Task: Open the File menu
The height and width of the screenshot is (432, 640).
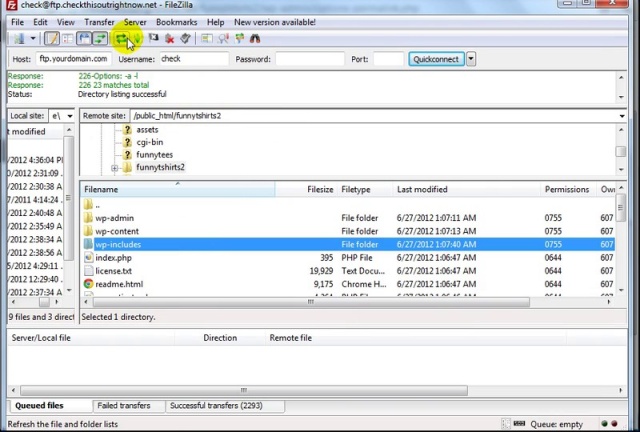Action: [17, 22]
